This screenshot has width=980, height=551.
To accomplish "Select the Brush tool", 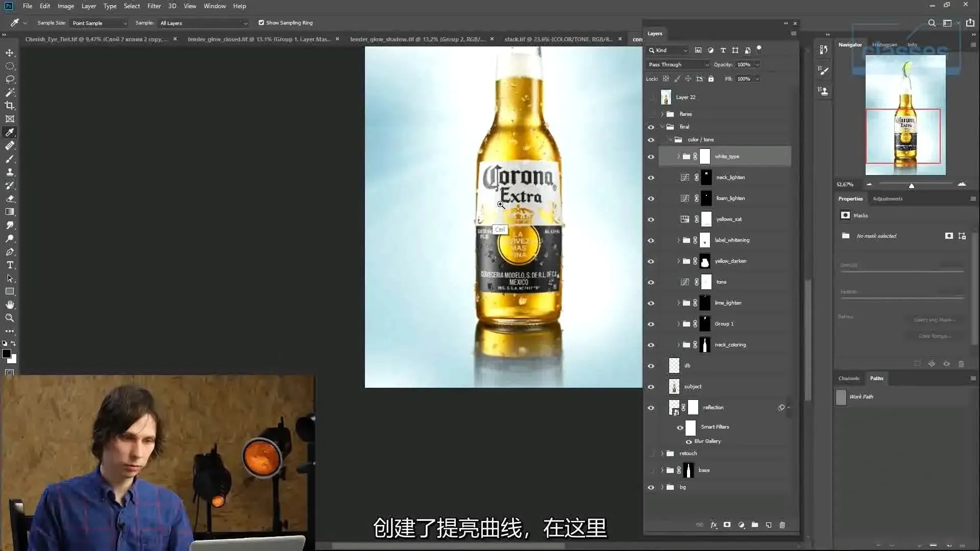I will (10, 159).
